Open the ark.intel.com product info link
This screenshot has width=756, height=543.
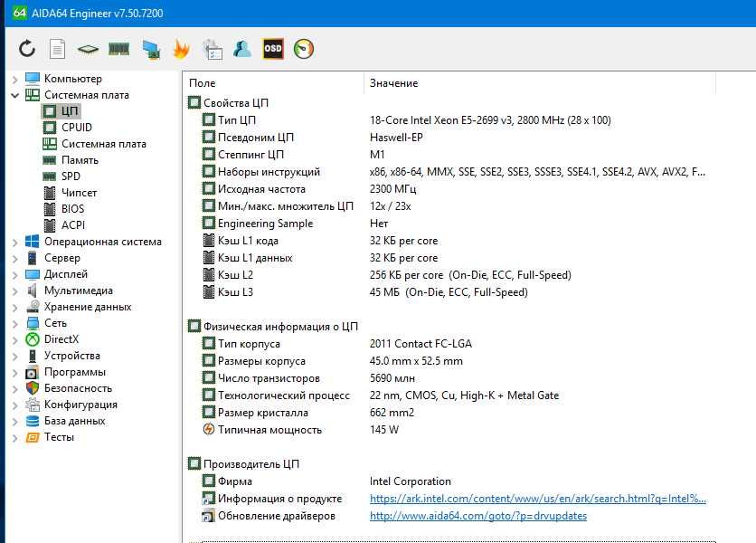pyautogui.click(x=538, y=499)
